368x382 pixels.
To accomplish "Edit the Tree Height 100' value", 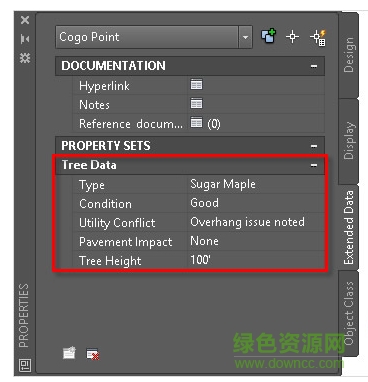I will point(200,260).
